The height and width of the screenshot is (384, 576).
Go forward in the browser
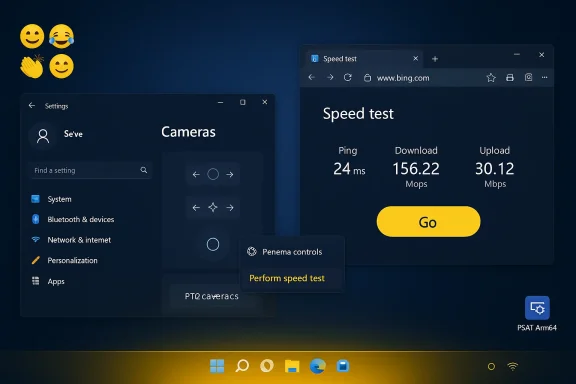pyautogui.click(x=330, y=78)
